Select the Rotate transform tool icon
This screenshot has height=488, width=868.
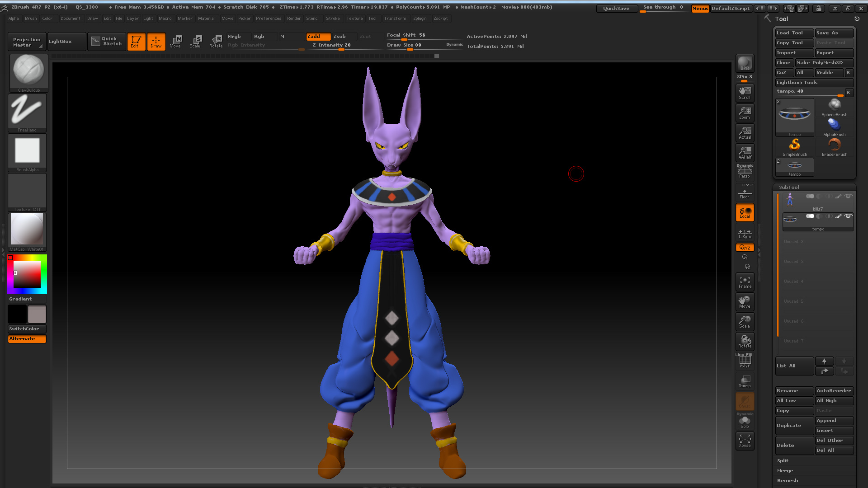216,41
